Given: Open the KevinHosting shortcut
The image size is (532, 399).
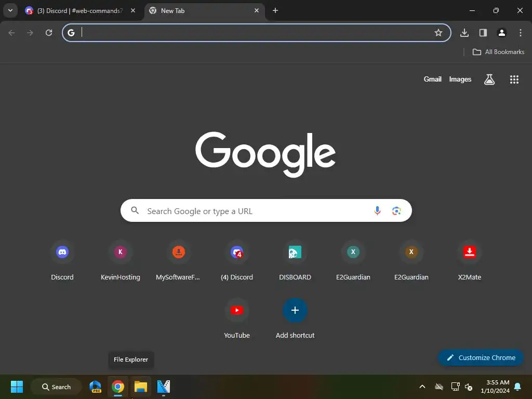Looking at the screenshot, I should pyautogui.click(x=121, y=261).
